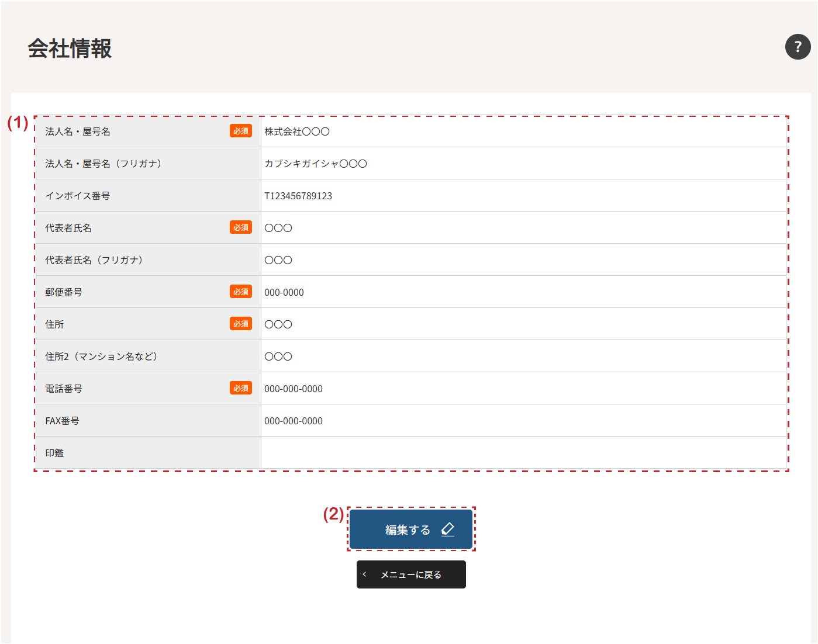
Task: Click the 住所2（マンション名など）label
Action: pyautogui.click(x=102, y=356)
